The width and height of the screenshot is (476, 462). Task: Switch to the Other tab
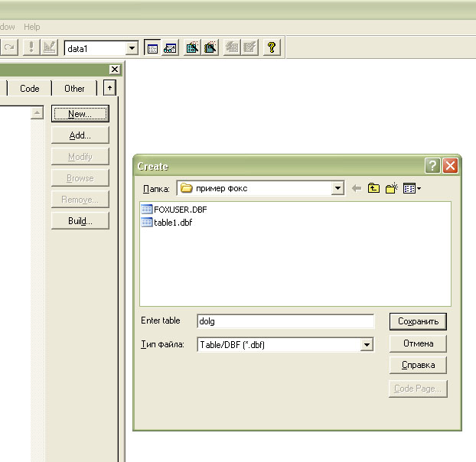point(74,88)
